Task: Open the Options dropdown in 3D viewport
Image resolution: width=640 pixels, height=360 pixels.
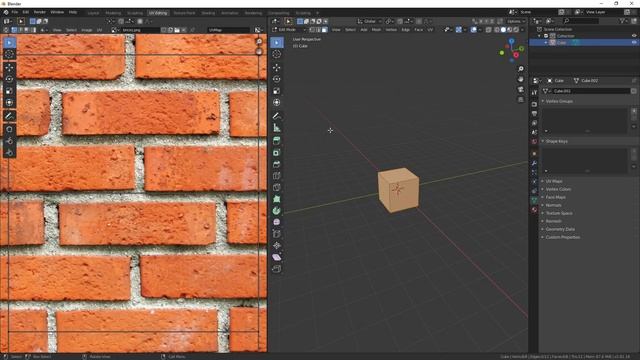Action: [516, 21]
